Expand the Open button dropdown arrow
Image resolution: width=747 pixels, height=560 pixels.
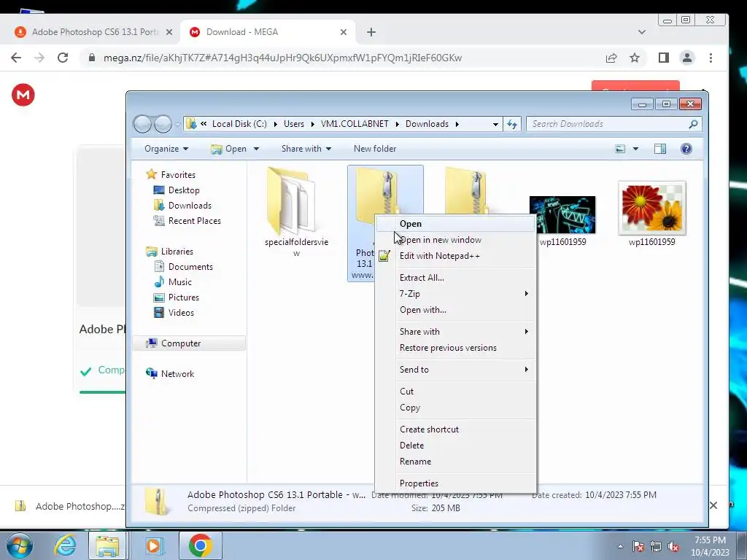click(x=256, y=149)
